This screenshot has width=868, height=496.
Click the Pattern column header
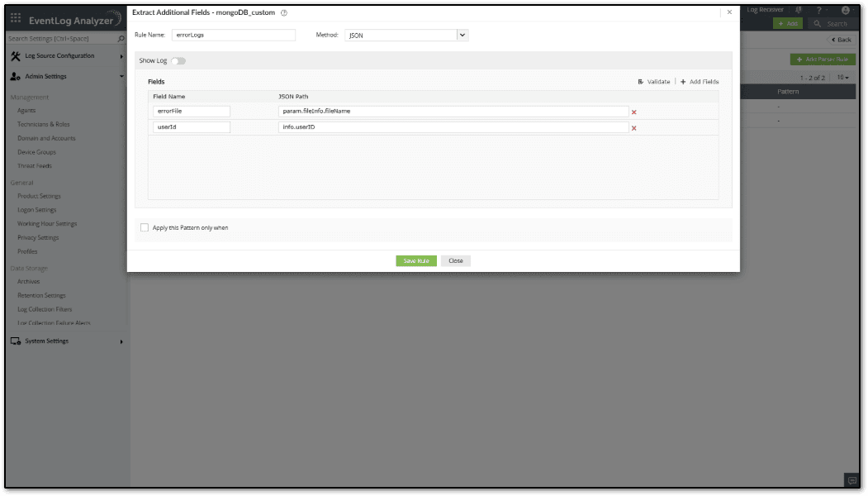tap(788, 92)
